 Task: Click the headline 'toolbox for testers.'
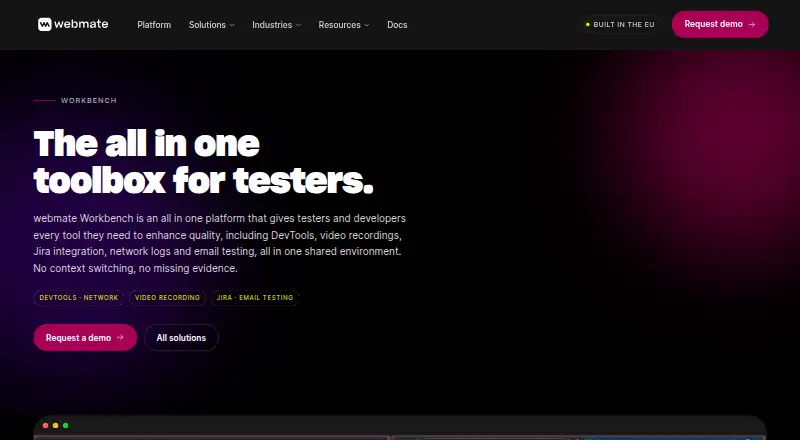204,180
